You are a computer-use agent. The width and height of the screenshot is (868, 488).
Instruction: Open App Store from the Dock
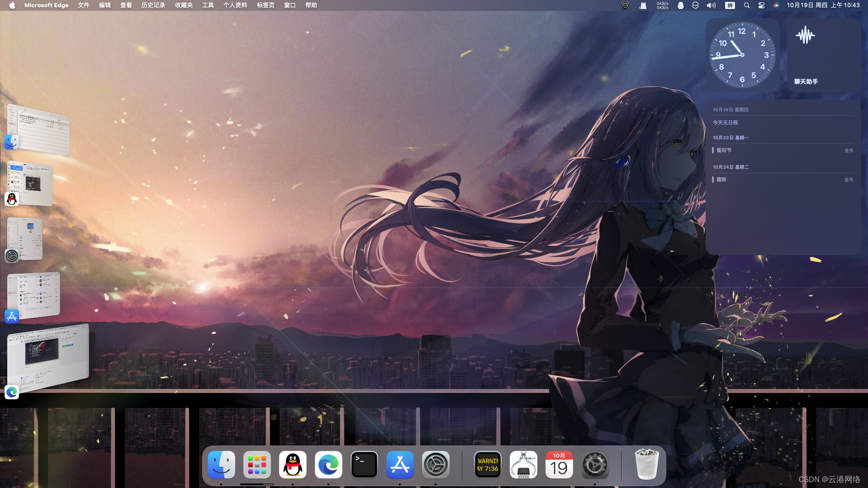coord(400,464)
